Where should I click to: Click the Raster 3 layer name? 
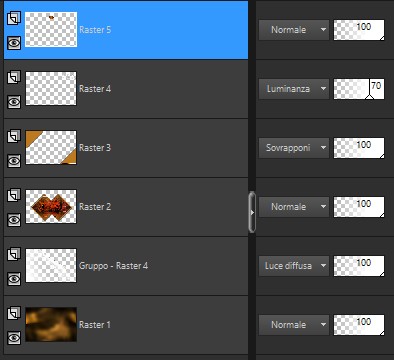pos(95,148)
